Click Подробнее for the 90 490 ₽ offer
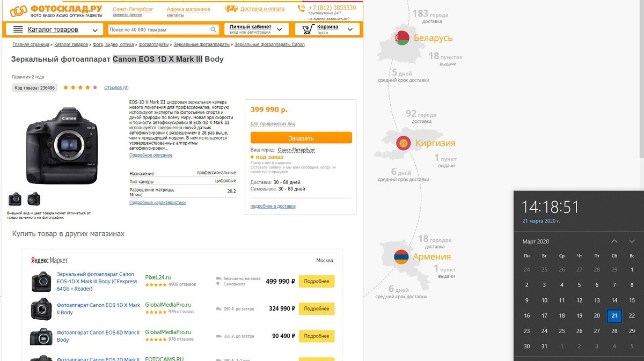This screenshot has width=644, height=361. pos(317,336)
